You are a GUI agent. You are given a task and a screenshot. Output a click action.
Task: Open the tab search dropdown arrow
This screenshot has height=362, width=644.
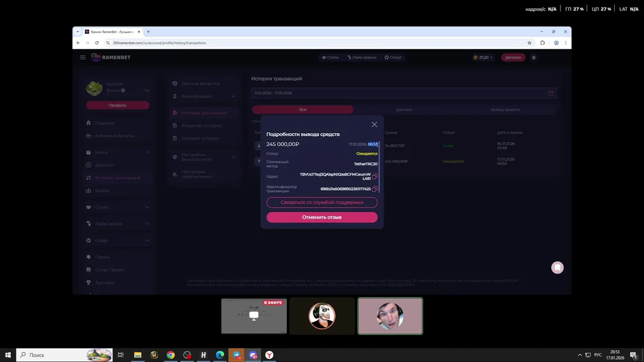click(x=77, y=32)
